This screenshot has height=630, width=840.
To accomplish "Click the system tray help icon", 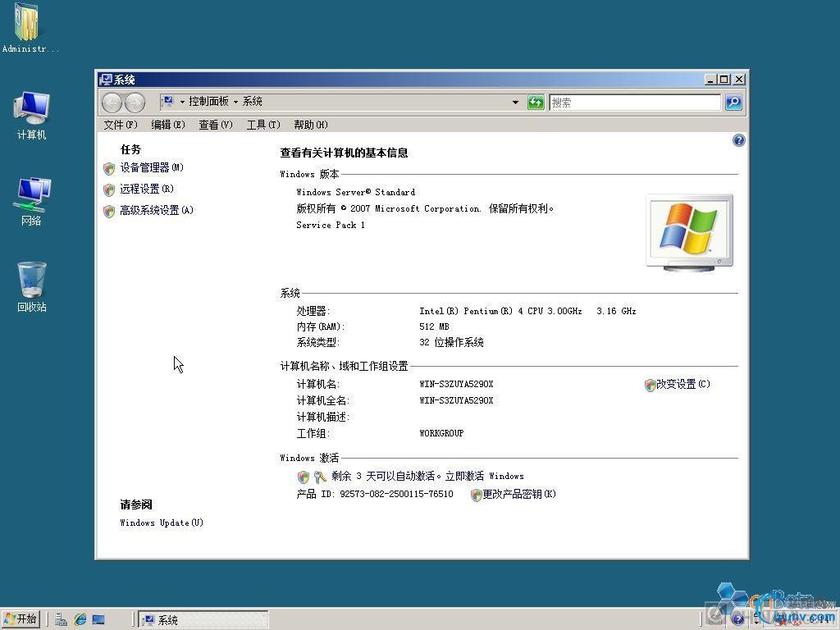I will pyautogui.click(x=737, y=619).
